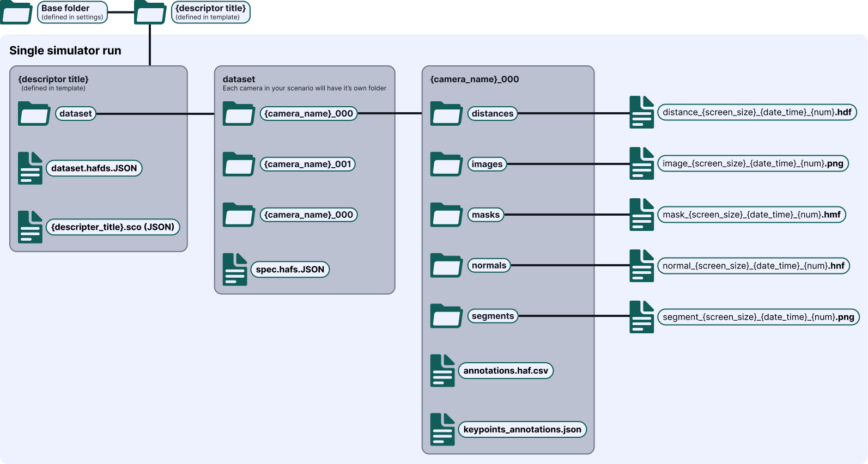Click the {descriptor title} heading inside the first panel
Viewport: 868px width, 464px height.
tap(53, 80)
